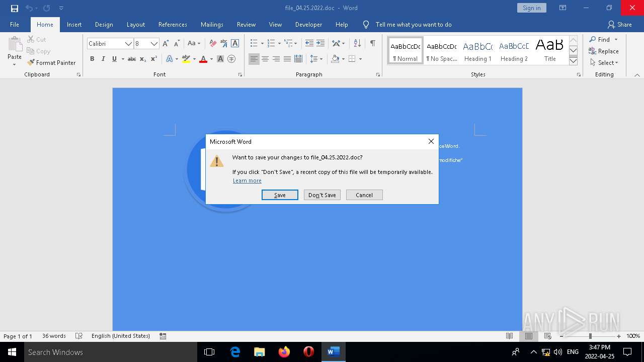Click the Shading paint bucket icon

click(x=335, y=59)
